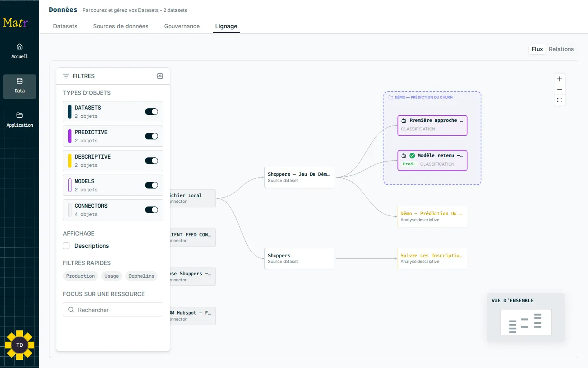Select the Première approche classification node
The width and height of the screenshot is (588, 368).
click(x=432, y=125)
